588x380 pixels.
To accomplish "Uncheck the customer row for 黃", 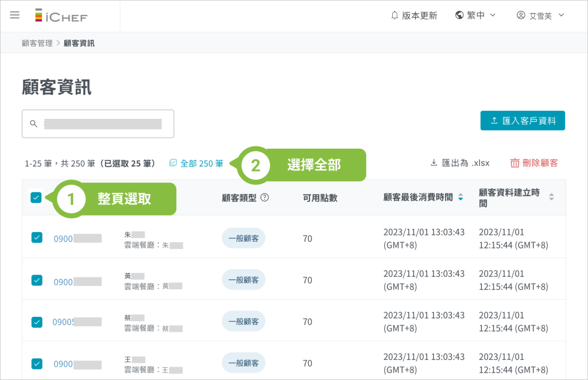I will click(x=37, y=280).
